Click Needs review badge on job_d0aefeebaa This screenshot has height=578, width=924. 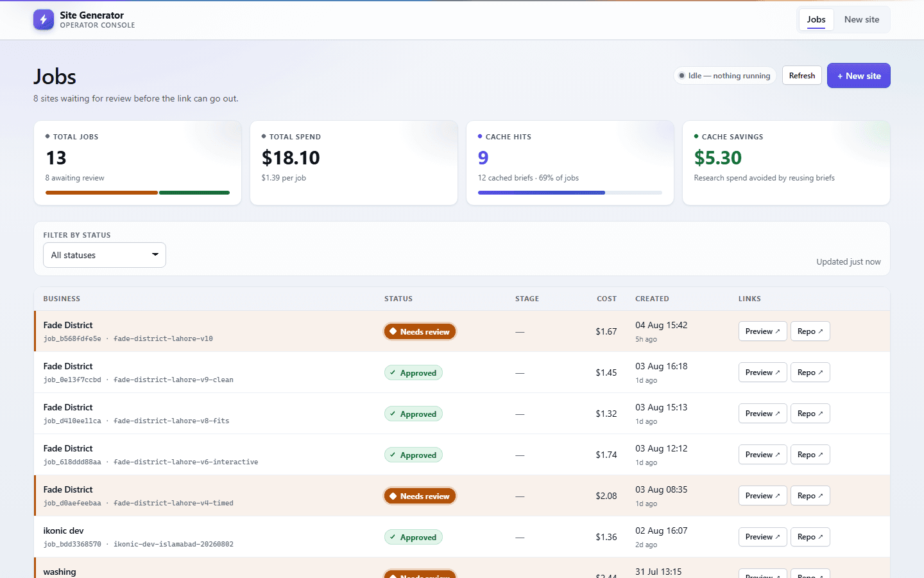coord(420,496)
